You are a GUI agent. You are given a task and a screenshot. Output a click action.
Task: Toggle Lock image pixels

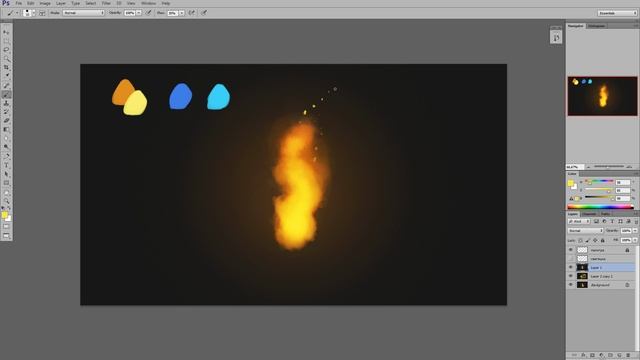coord(588,240)
